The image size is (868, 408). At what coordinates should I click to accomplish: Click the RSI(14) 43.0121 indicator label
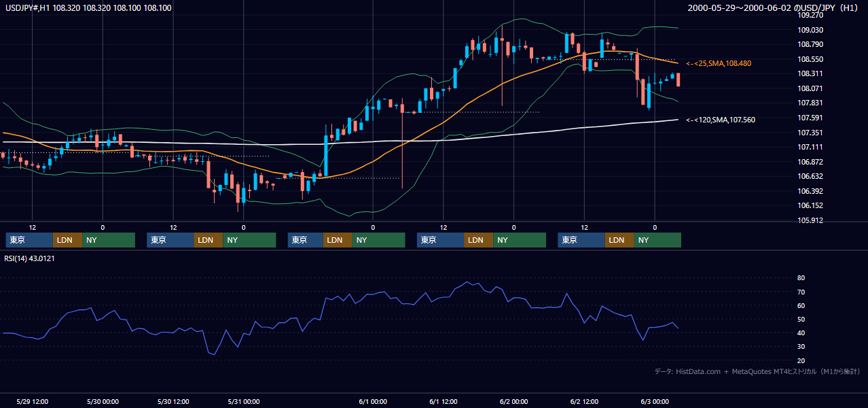click(30, 258)
